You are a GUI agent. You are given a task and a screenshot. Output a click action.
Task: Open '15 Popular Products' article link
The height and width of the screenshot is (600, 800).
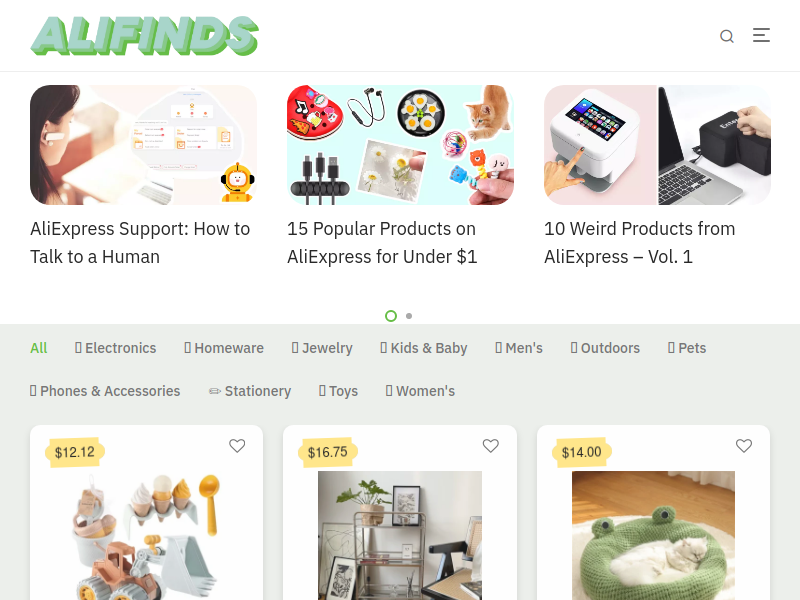(x=382, y=243)
